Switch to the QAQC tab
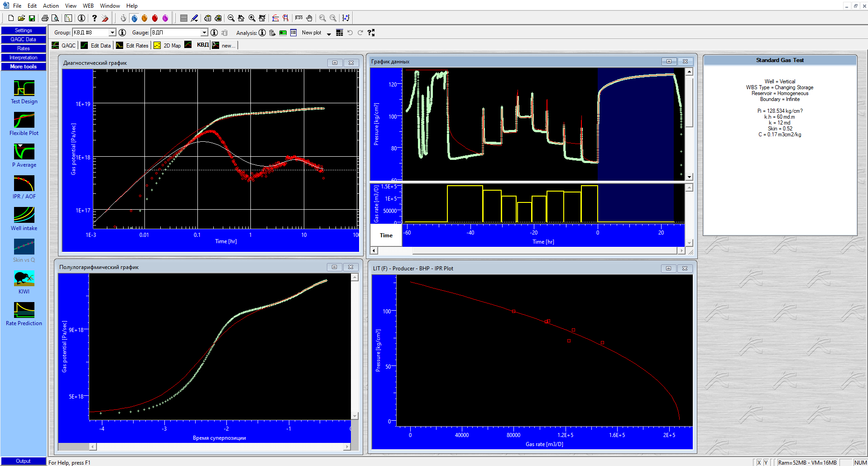 point(64,45)
